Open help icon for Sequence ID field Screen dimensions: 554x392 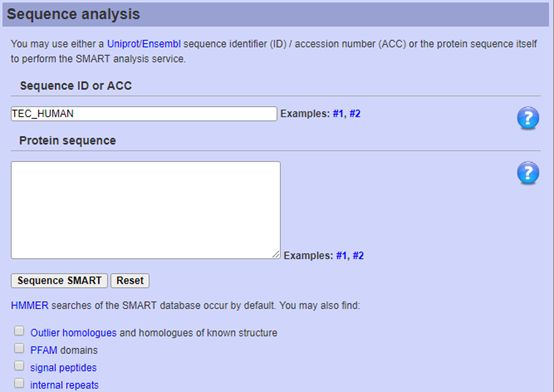click(528, 118)
